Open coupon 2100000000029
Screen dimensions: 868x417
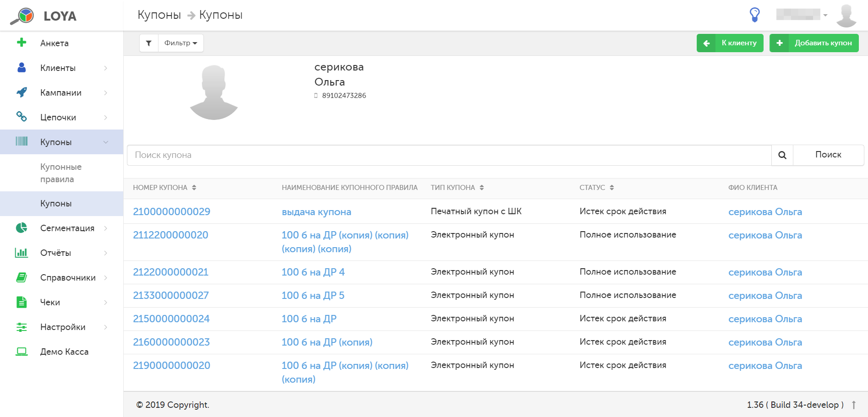[172, 211]
